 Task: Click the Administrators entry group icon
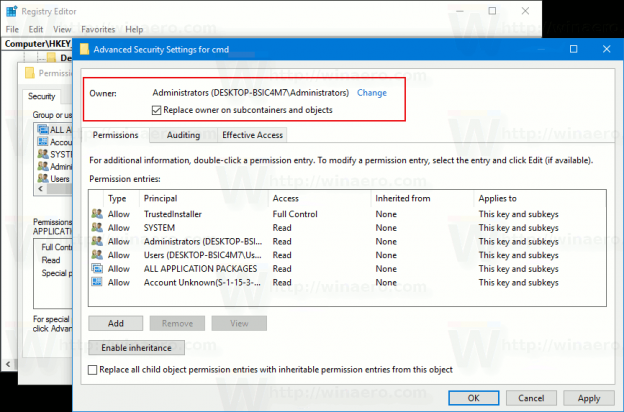point(97,241)
